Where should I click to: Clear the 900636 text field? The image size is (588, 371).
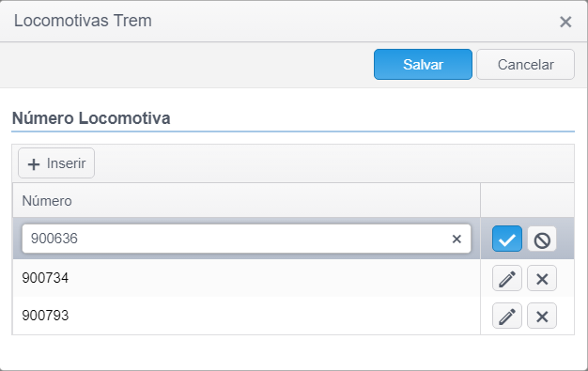click(x=456, y=239)
